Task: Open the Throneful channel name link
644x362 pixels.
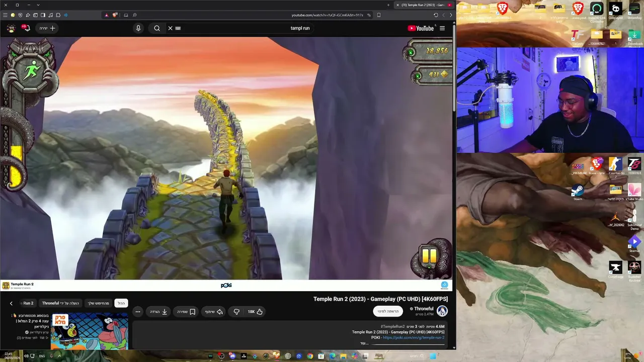Action: pos(424,309)
